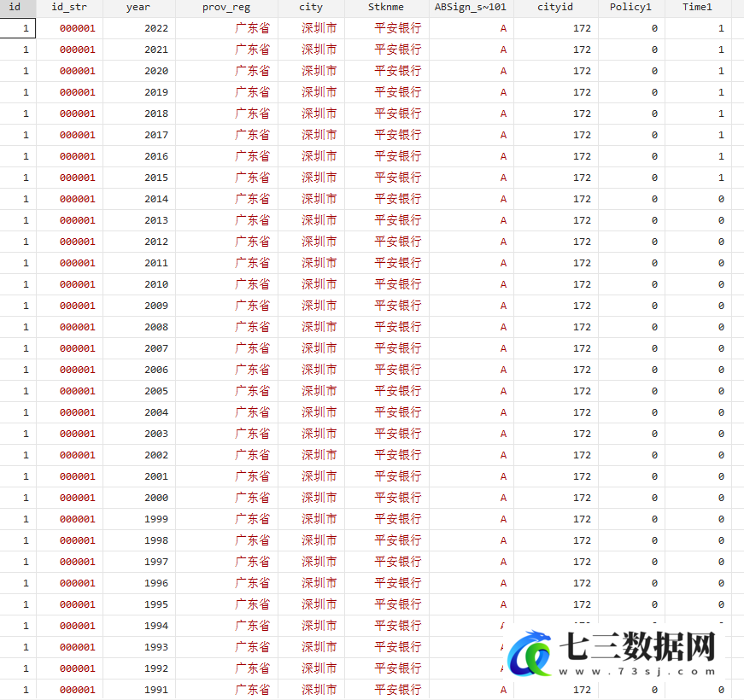Click cityid 172 in the 1991 row
The width and height of the screenshot is (744, 700).
click(x=582, y=690)
